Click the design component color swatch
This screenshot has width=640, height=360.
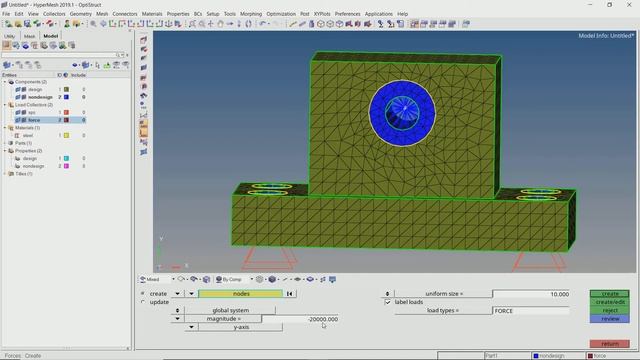coord(66,89)
